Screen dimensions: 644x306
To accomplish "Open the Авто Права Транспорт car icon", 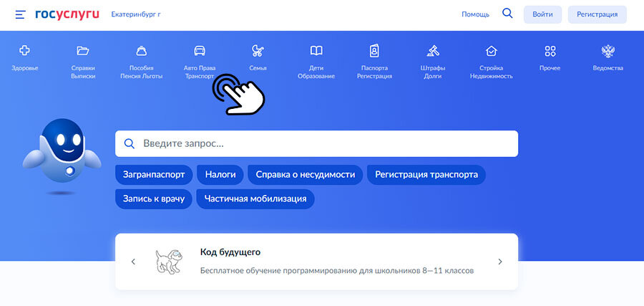I will tap(200, 51).
